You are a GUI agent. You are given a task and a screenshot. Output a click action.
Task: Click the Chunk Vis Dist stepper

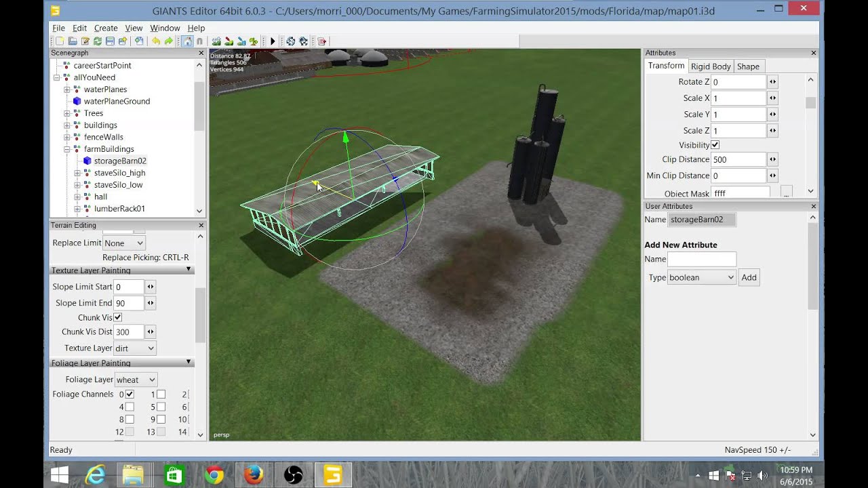point(151,332)
